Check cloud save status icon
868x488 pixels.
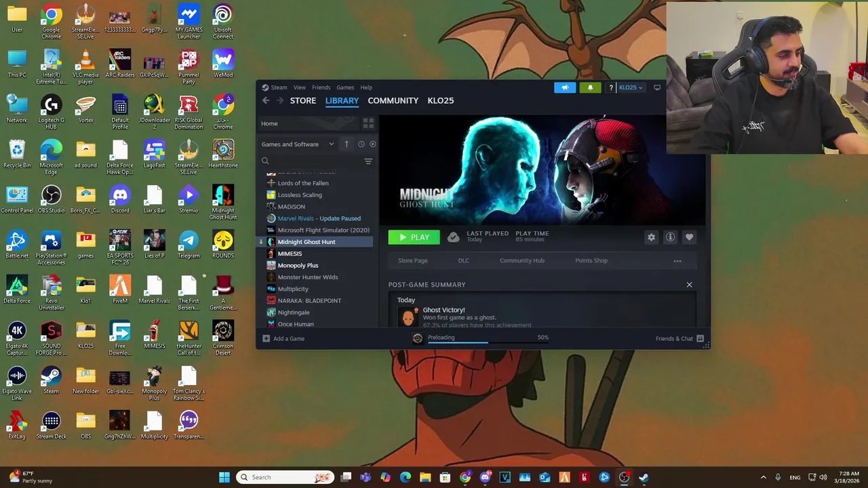tap(453, 237)
